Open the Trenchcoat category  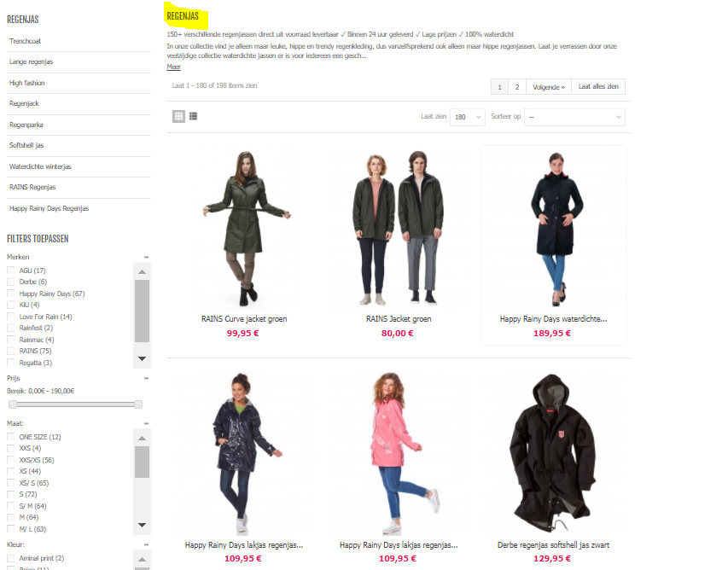(x=25, y=41)
